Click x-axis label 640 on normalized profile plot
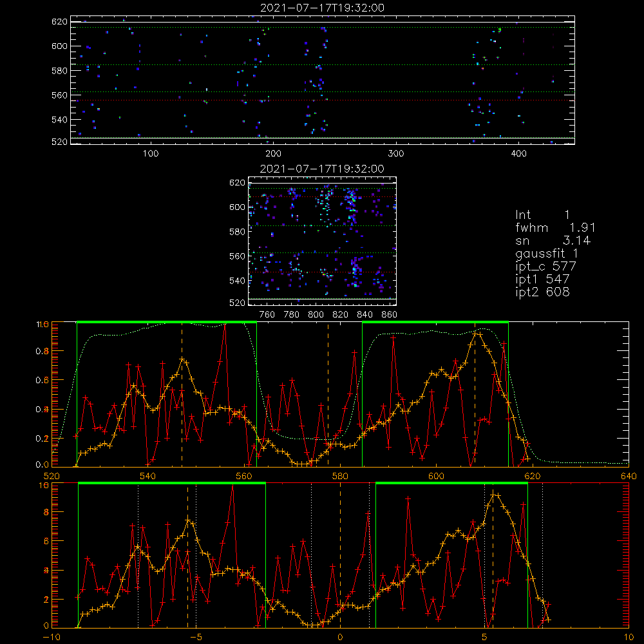Viewport: 644px width, 644px height. pyautogui.click(x=629, y=476)
